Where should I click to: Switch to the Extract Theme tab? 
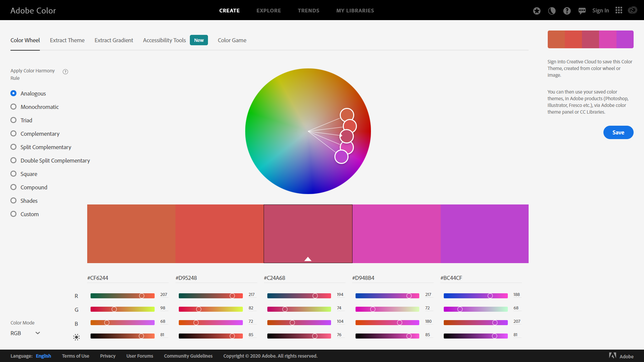click(67, 40)
